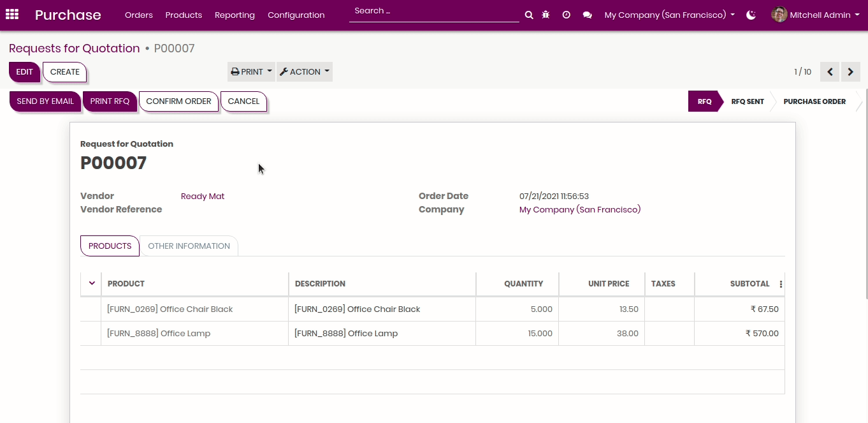Click the Create button
The image size is (868, 423).
coord(65,72)
